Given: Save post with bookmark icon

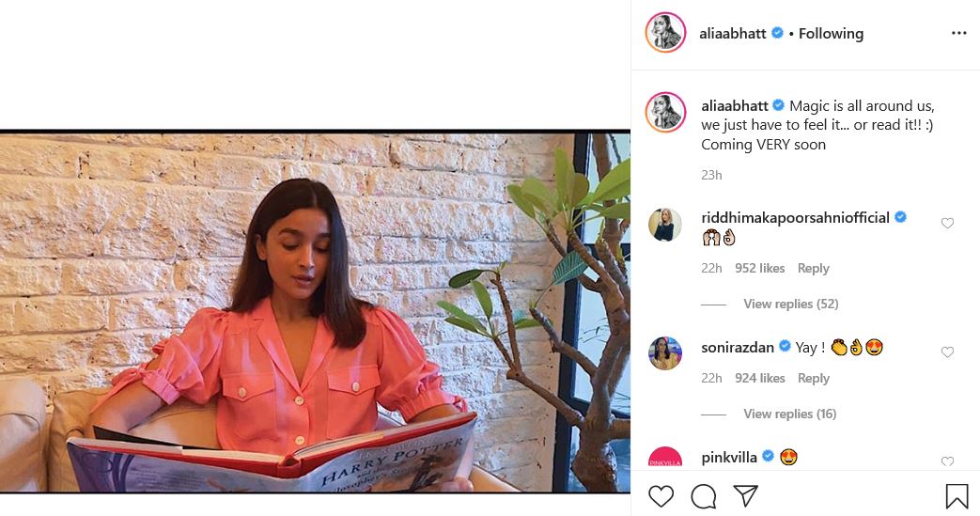Looking at the screenshot, I should point(957,496).
